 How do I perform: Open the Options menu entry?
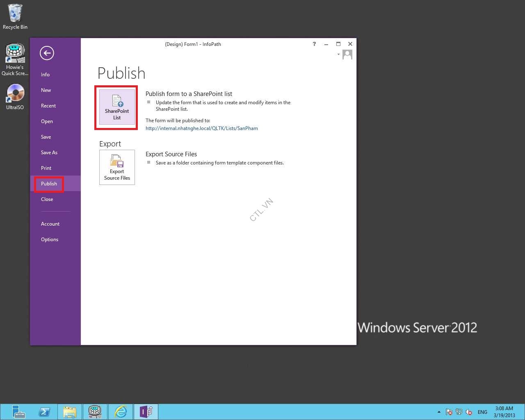click(50, 240)
